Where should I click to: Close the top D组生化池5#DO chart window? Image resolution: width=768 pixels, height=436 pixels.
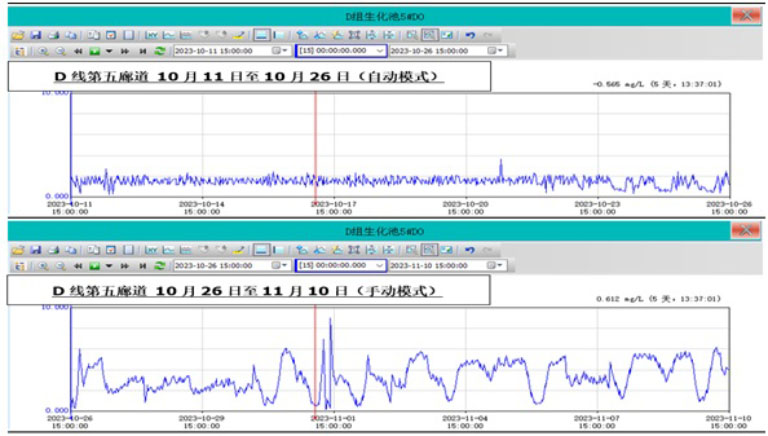coord(746,16)
